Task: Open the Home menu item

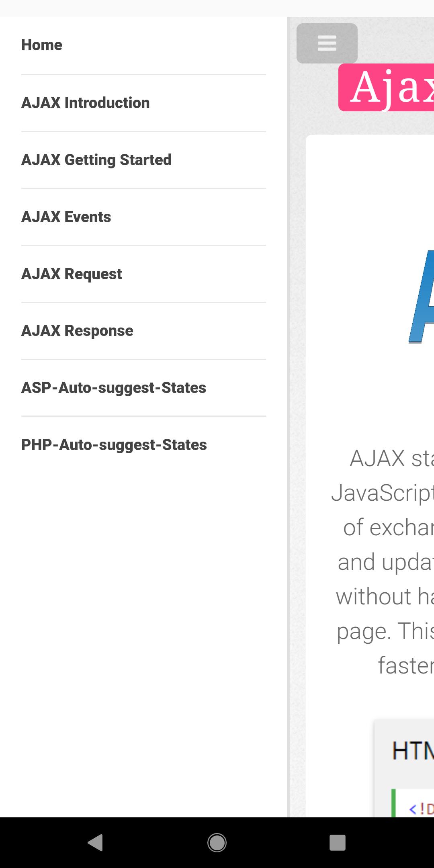Action: tap(143, 45)
